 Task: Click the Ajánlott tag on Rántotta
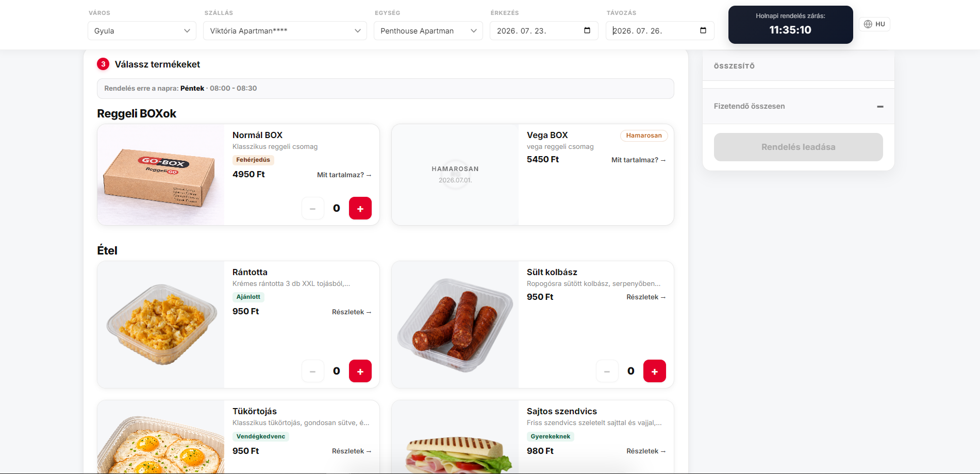[x=248, y=297]
